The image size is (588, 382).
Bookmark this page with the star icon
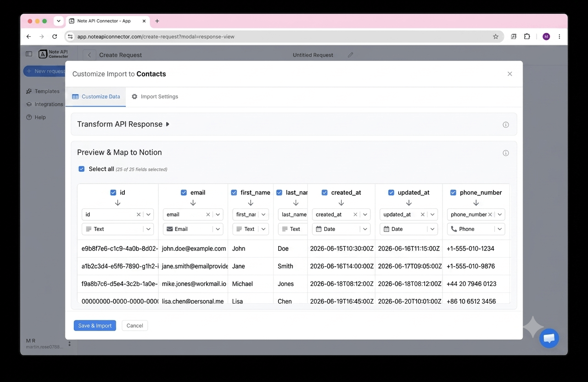pyautogui.click(x=496, y=37)
